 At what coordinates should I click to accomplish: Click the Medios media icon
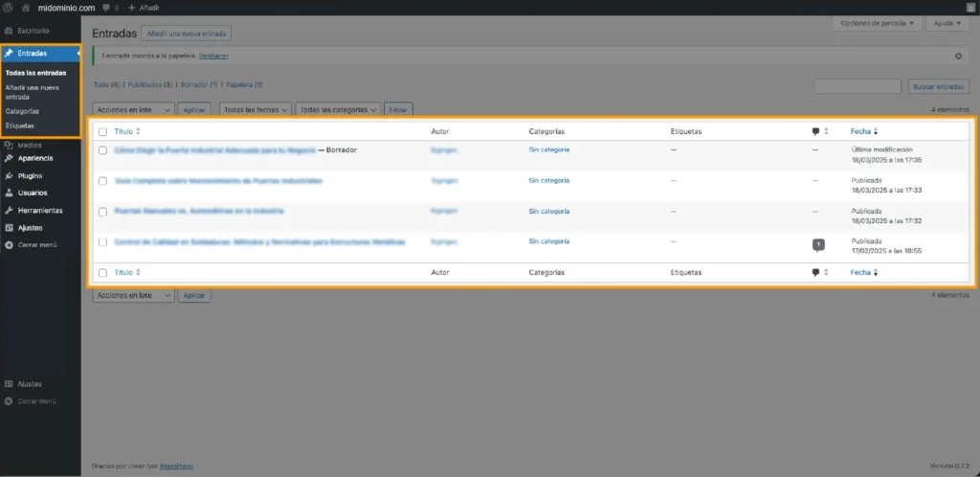point(9,145)
